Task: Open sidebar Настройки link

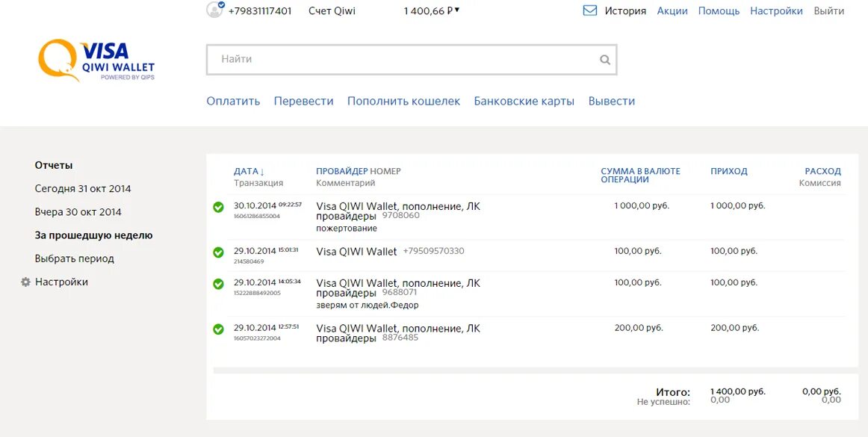Action: pos(61,282)
